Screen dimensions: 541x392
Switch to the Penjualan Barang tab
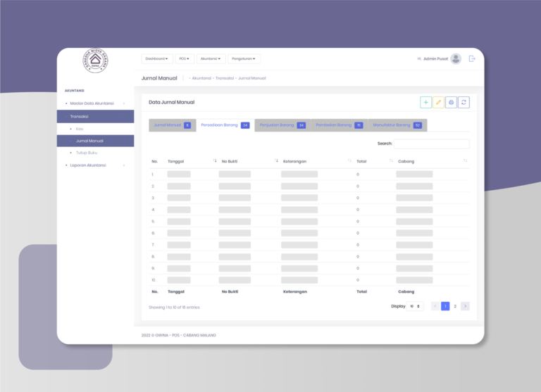(x=282, y=125)
